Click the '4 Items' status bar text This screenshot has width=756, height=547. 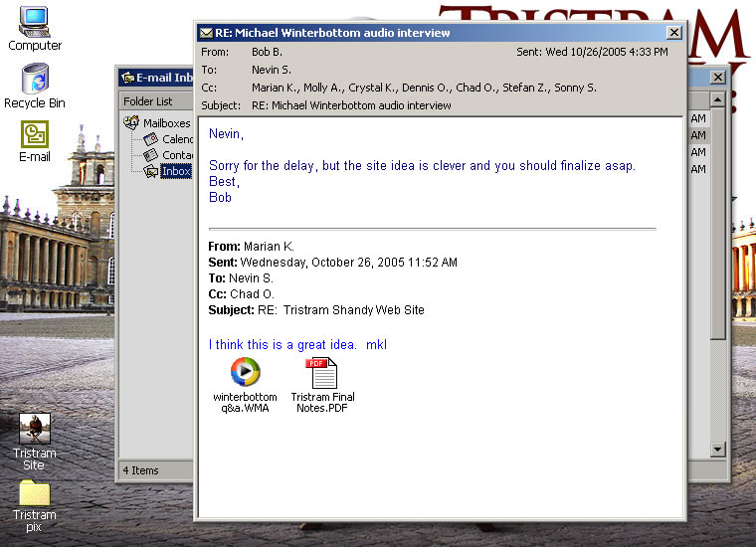pyautogui.click(x=141, y=470)
